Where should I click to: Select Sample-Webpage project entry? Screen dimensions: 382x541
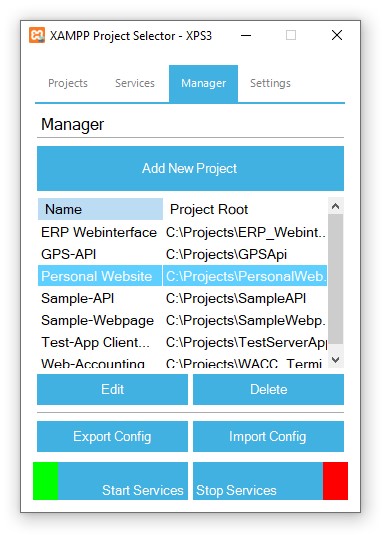point(183,321)
